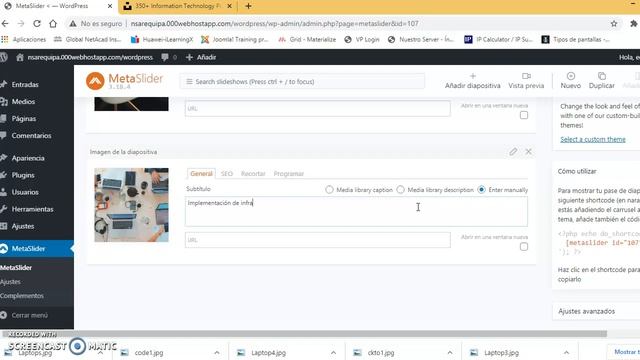Click the browser reload icon
Image resolution: width=640 pixels, height=360 pixels.
[37, 24]
